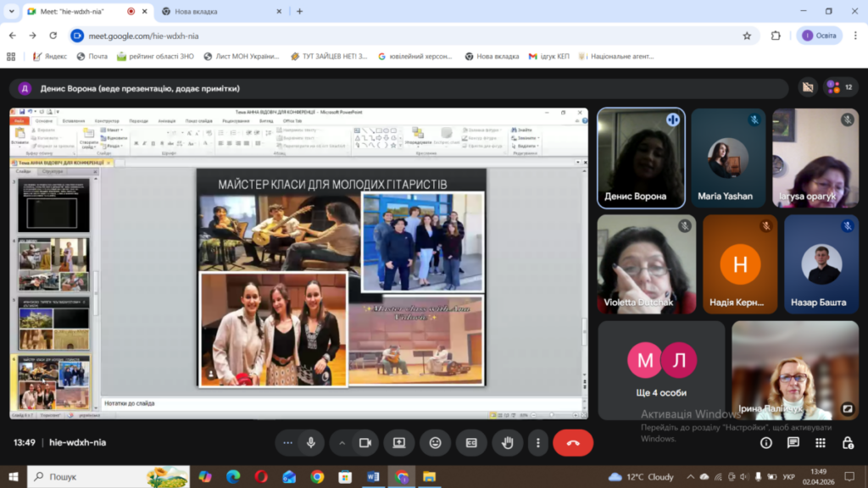Mute the microphone
The width and height of the screenshot is (868, 488).
point(311,442)
